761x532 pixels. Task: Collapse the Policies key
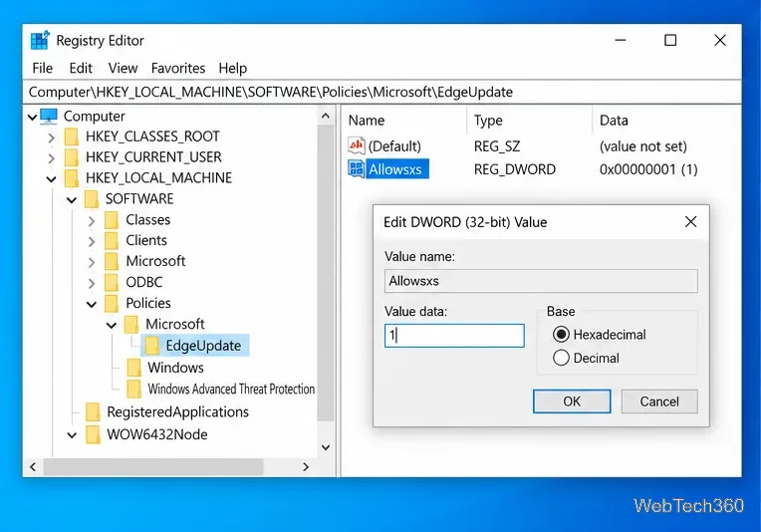click(x=92, y=304)
